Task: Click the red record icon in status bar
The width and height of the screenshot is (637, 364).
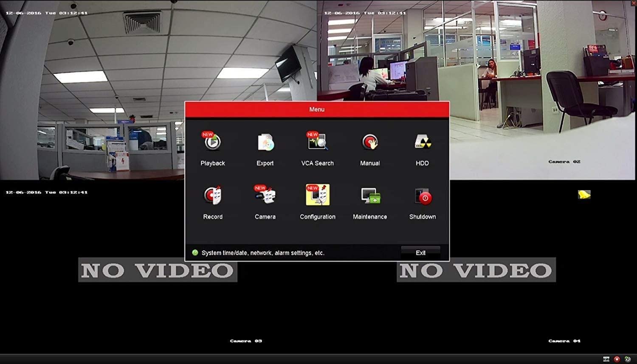Action: point(617,359)
